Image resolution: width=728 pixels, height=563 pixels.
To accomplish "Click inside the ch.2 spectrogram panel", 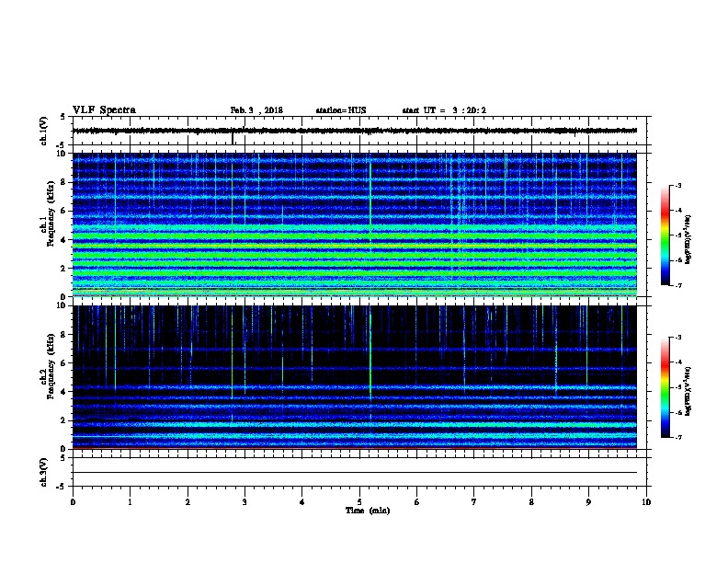I will click(x=355, y=377).
